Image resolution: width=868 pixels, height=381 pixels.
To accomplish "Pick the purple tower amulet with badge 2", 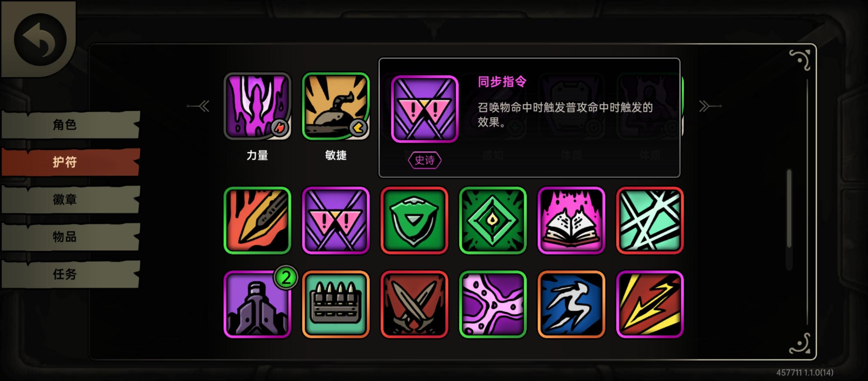I will (257, 304).
